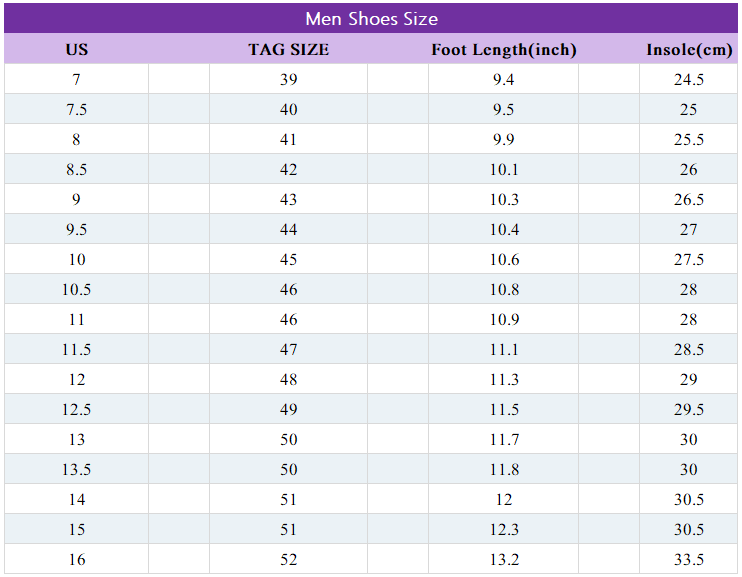Select insole value 33.5 cell

pos(689,559)
